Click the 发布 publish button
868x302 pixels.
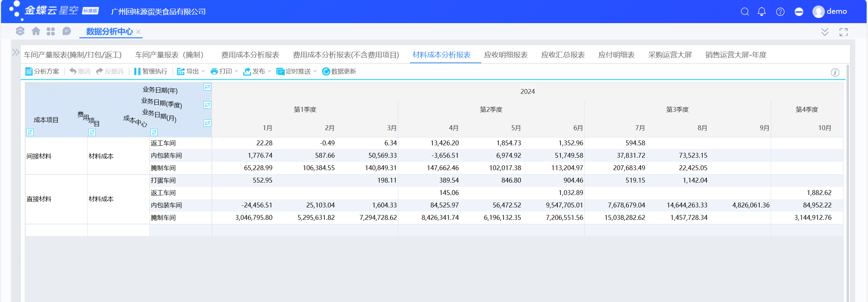click(254, 71)
